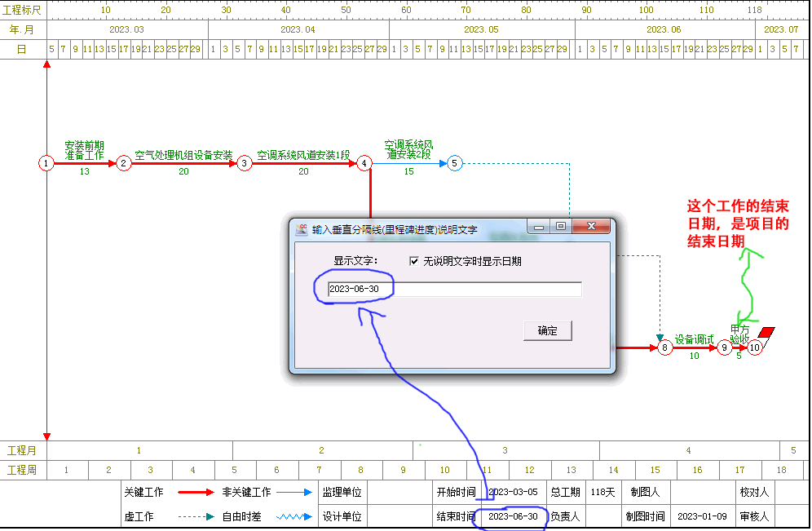Image resolution: width=812 pixels, height=531 pixels.
Task: Select node 4 in the network diagram
Action: coord(364,163)
